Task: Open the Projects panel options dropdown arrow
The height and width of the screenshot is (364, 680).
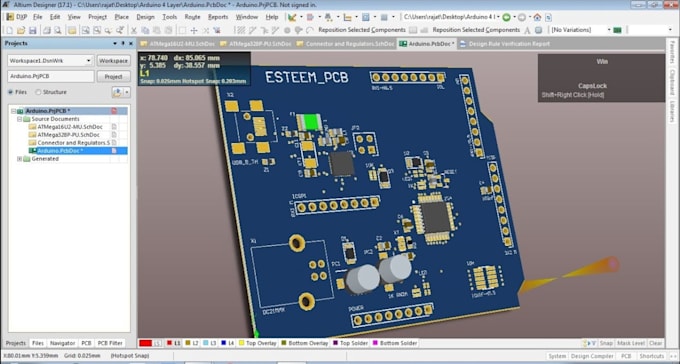Action: coord(115,43)
